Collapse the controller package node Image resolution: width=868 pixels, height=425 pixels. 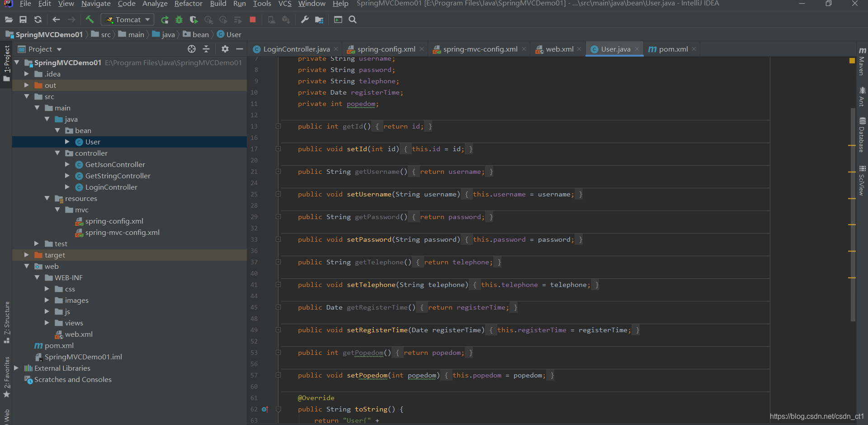tap(57, 153)
